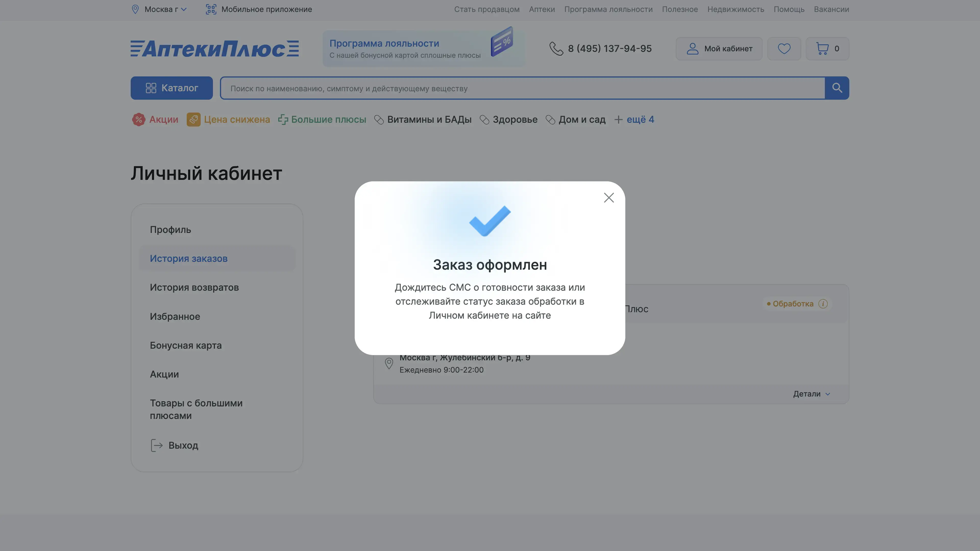Image resolution: width=980 pixels, height=551 pixels.
Task: Open Бонусная карта sidebar item
Action: [186, 345]
